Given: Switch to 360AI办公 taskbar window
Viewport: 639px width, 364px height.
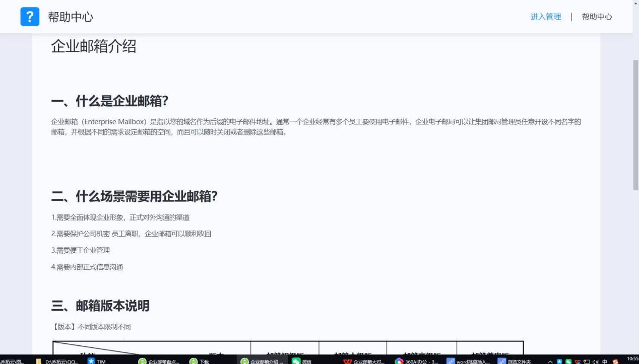Looking at the screenshot, I should [416, 360].
